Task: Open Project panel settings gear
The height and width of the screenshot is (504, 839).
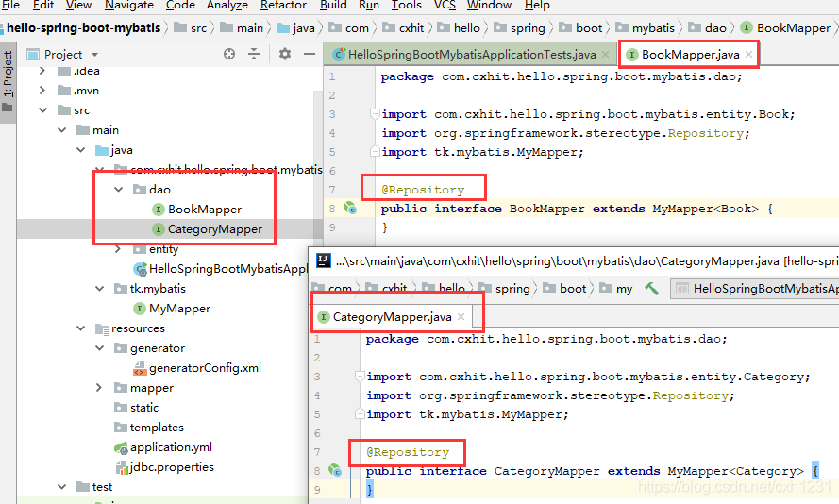Action: pos(285,54)
